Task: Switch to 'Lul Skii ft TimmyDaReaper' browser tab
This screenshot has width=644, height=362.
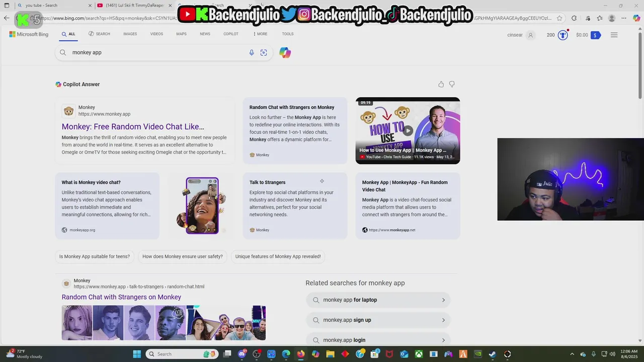Action: pos(135,6)
